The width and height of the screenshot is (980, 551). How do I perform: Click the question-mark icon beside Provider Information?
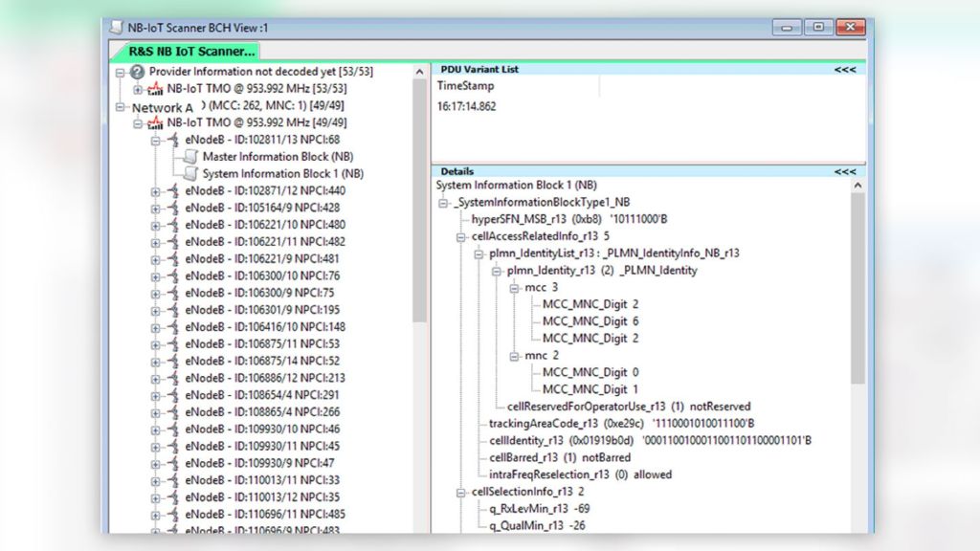tap(136, 71)
